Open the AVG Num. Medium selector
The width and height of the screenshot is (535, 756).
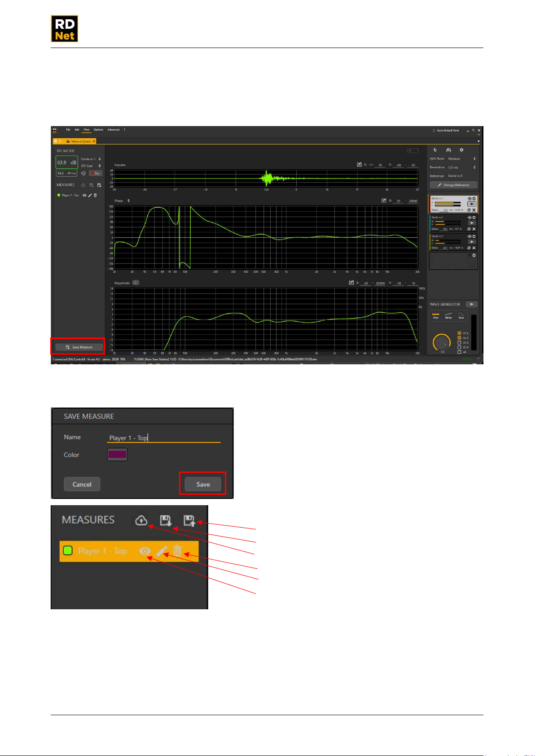(x=462, y=159)
